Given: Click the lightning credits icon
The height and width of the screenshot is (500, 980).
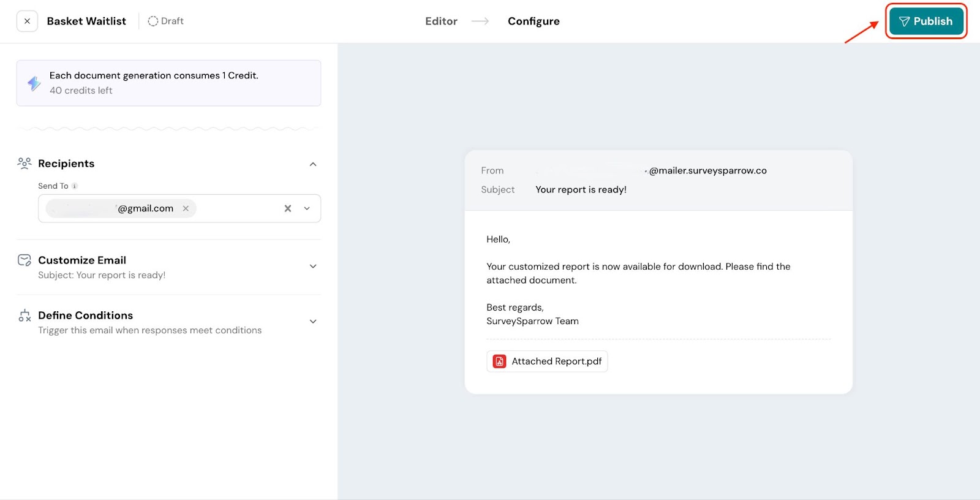Looking at the screenshot, I should tap(34, 83).
